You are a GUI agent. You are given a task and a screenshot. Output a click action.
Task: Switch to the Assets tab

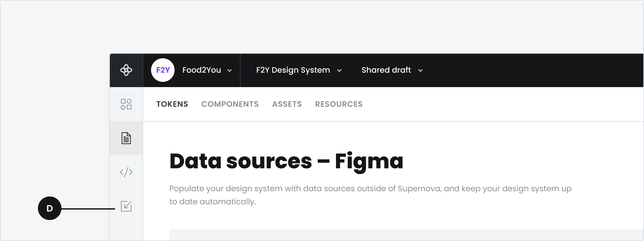(287, 104)
